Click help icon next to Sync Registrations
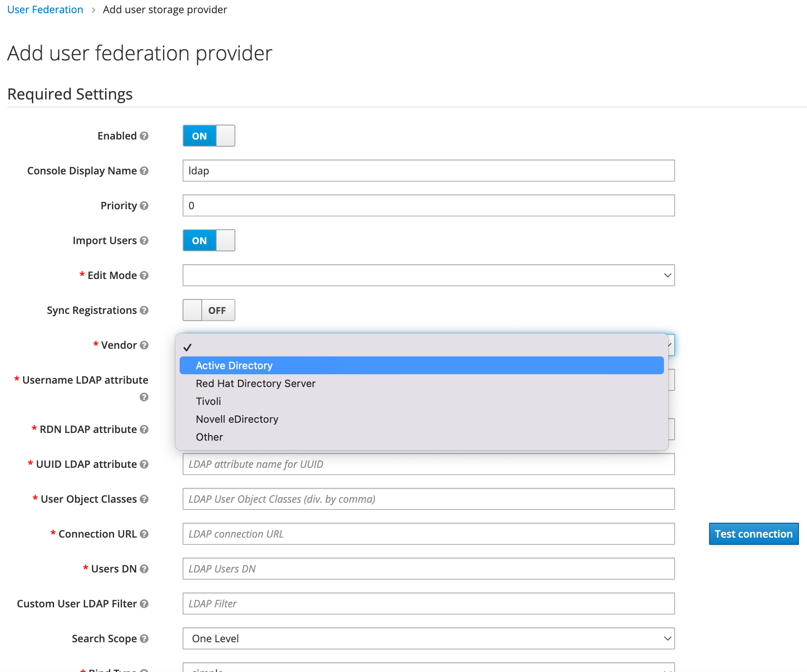The image size is (807, 672). (x=144, y=310)
